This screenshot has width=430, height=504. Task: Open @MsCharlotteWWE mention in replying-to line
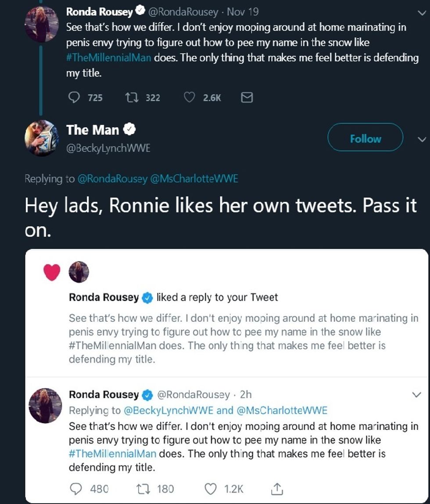[x=194, y=179]
